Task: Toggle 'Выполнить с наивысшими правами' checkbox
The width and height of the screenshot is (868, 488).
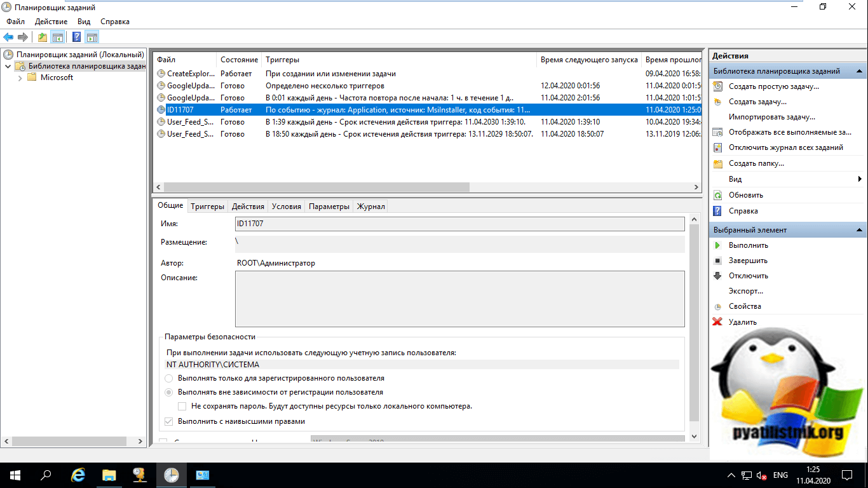Action: coord(169,421)
